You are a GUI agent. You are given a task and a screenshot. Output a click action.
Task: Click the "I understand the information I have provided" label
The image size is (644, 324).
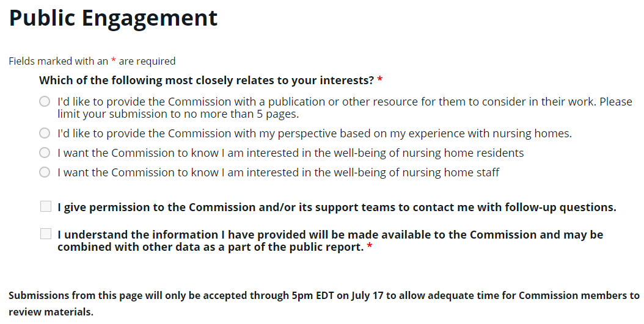pyautogui.click(x=330, y=241)
